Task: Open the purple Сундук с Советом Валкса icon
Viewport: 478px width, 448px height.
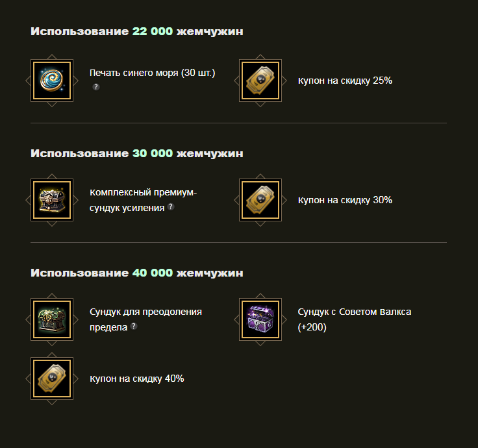Action: (x=260, y=319)
